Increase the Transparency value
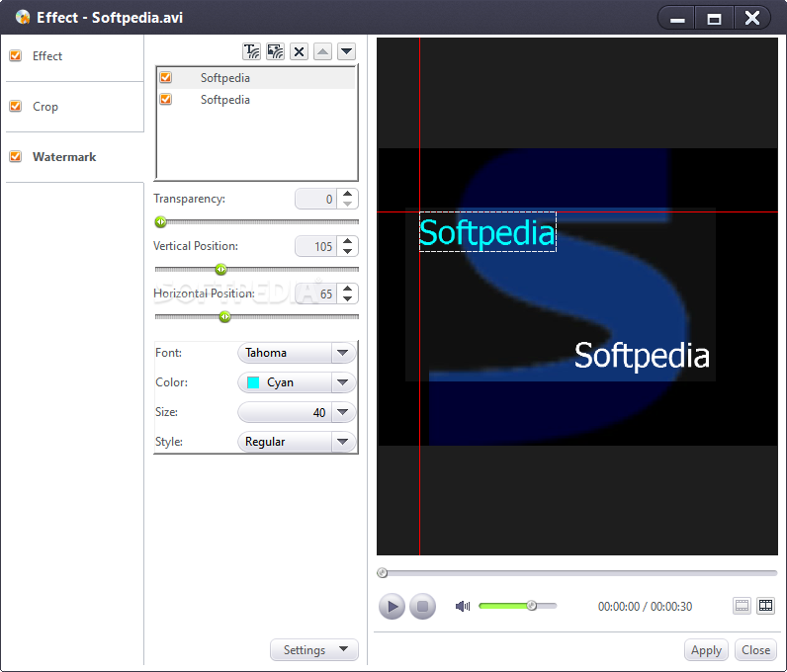 click(x=347, y=194)
